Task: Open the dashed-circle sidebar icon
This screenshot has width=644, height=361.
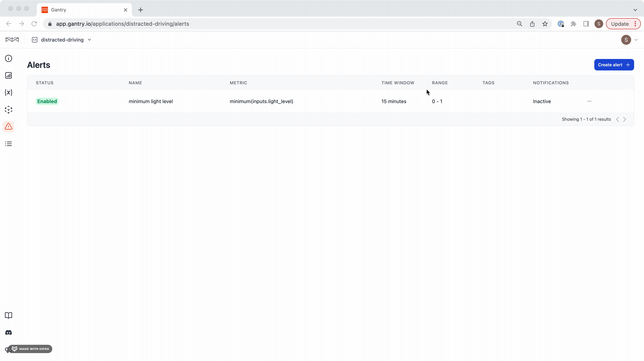Action: (9, 110)
